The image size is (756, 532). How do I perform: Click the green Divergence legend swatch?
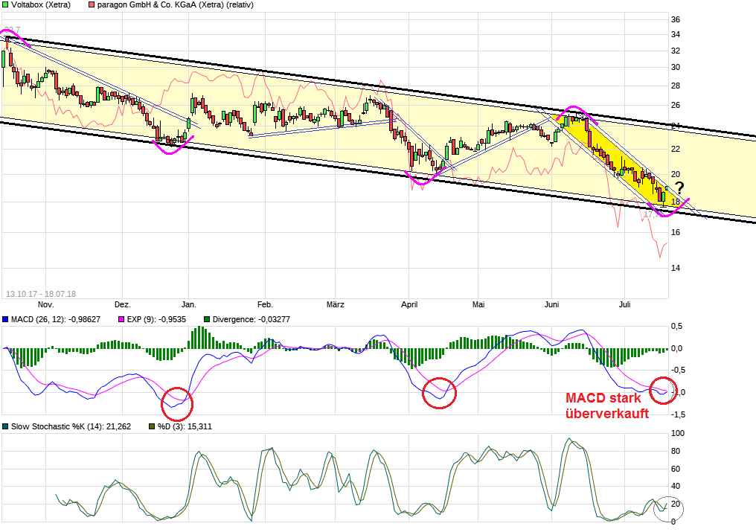(207, 319)
